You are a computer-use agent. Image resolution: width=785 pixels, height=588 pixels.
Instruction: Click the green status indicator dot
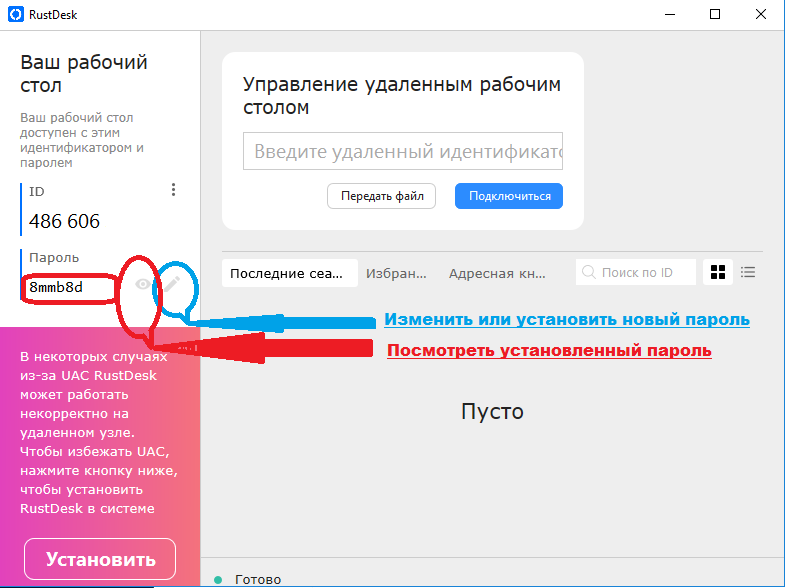(218, 580)
